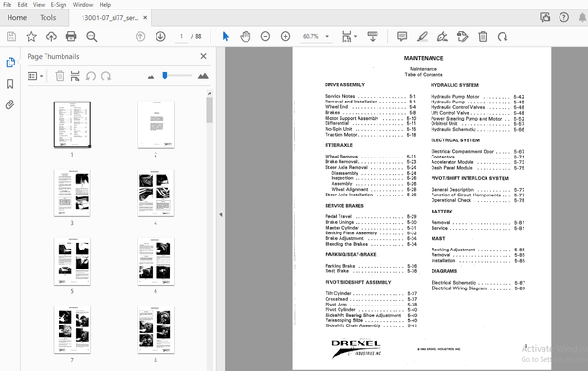The height and width of the screenshot is (371, 588).
Task: Select page 2 thumbnail
Action: click(156, 124)
